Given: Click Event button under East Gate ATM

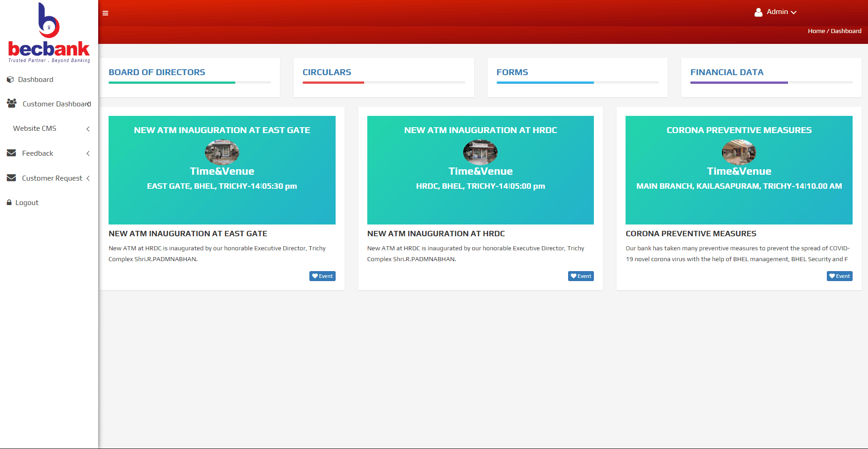Looking at the screenshot, I should [322, 276].
